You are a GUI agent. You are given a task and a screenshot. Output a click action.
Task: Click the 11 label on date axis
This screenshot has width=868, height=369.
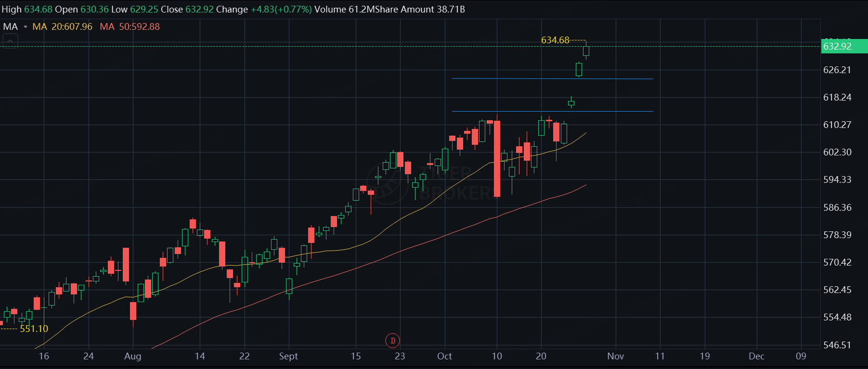click(660, 356)
